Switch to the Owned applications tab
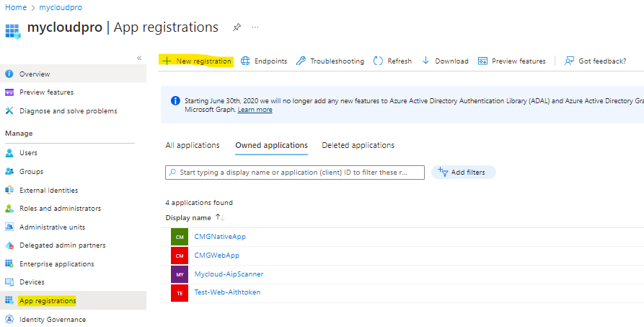The width and height of the screenshot is (644, 327). coord(271,145)
